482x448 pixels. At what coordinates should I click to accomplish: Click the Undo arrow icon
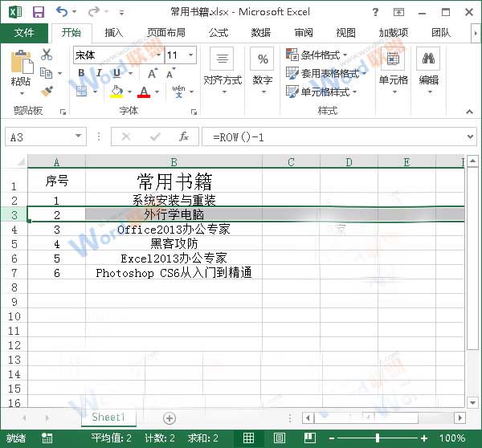[63, 12]
